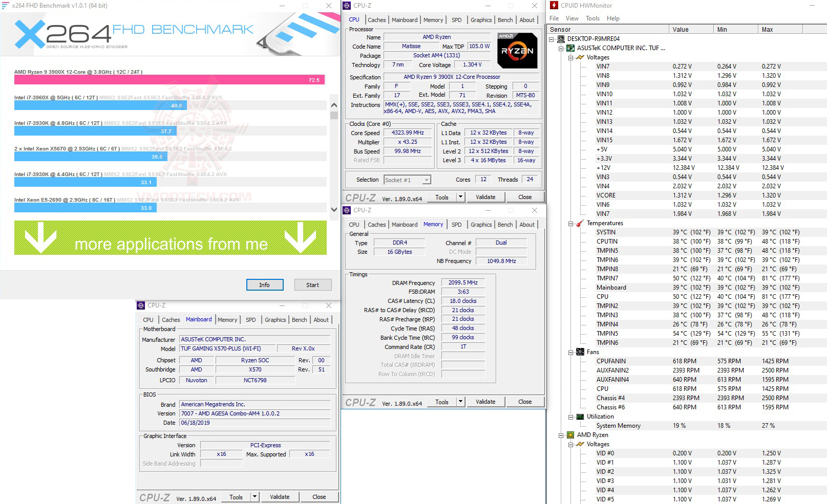Click Close in the CPU-Z Memory window
The image size is (827, 504).
click(x=525, y=402)
